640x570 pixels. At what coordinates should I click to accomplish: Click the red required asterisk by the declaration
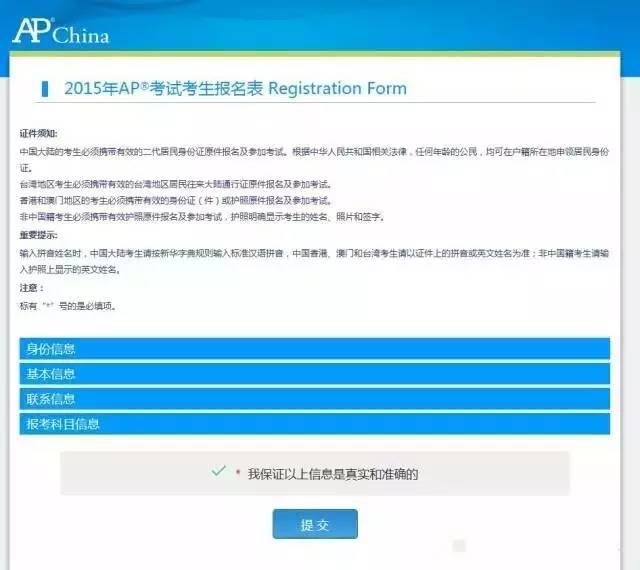pos(238,474)
